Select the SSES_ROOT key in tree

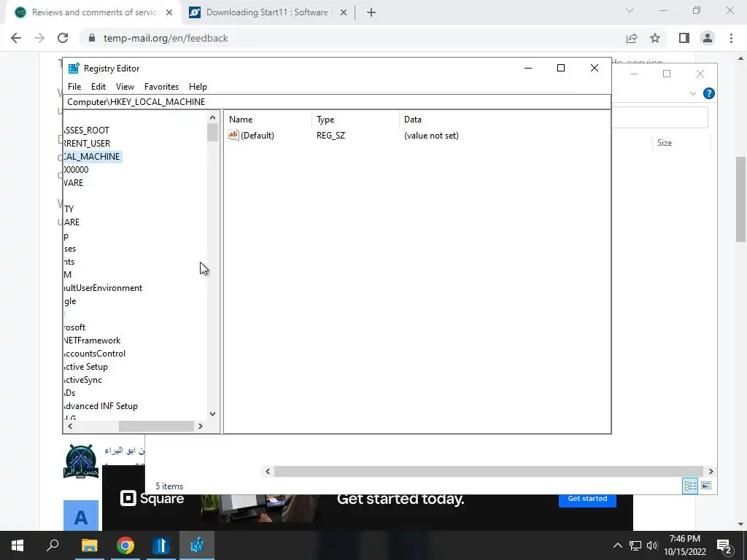click(x=87, y=131)
